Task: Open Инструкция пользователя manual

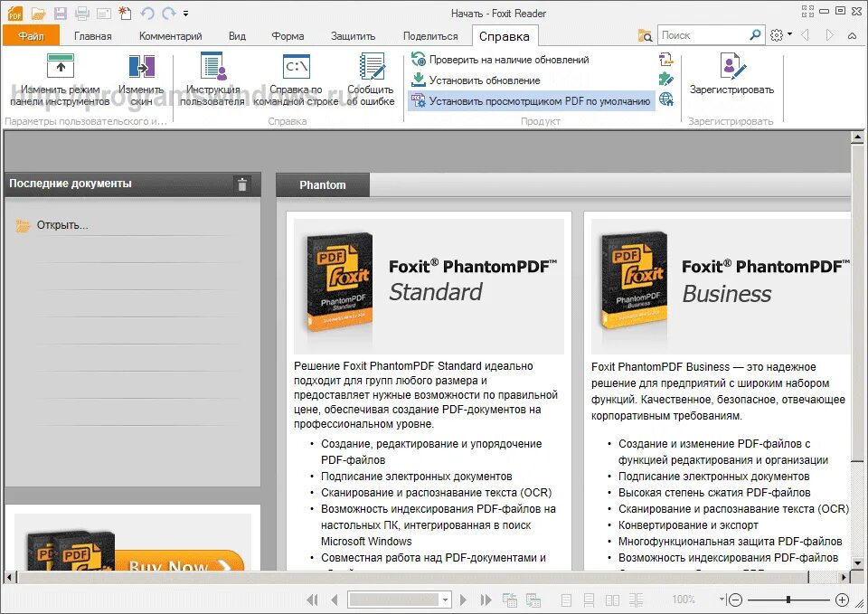Action: point(212,80)
